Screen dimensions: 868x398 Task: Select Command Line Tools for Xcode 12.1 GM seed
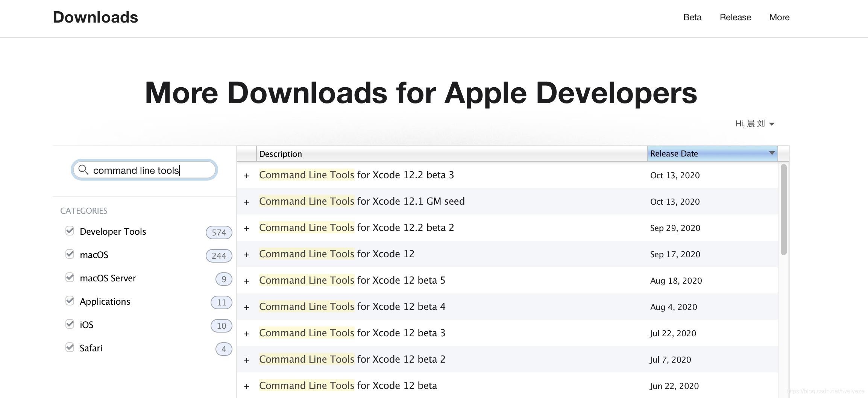click(362, 201)
